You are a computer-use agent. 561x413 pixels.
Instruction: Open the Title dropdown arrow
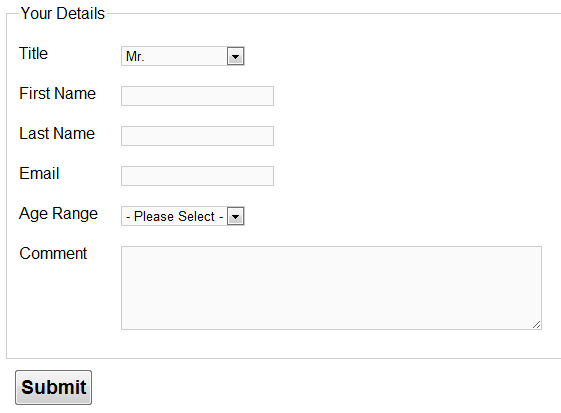235,56
